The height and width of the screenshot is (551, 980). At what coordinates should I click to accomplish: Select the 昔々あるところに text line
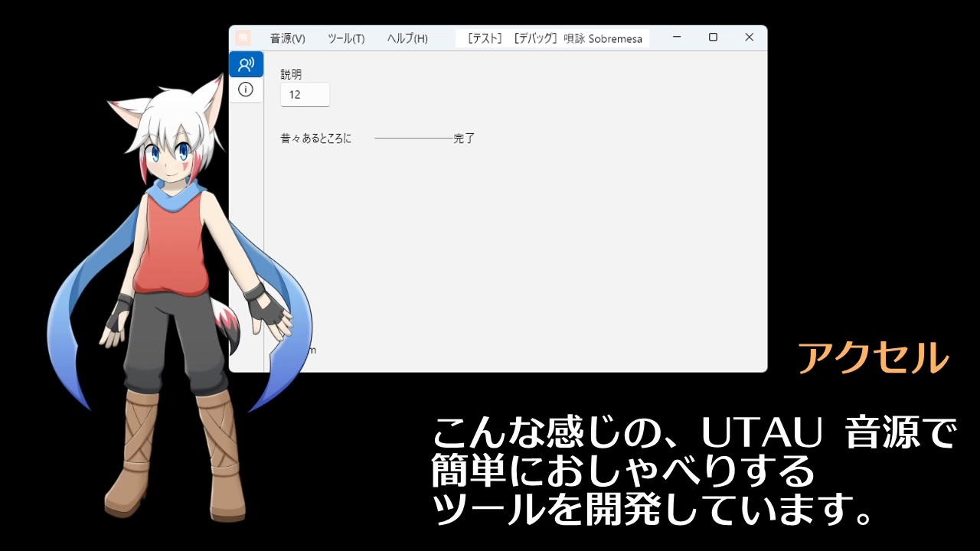point(316,139)
